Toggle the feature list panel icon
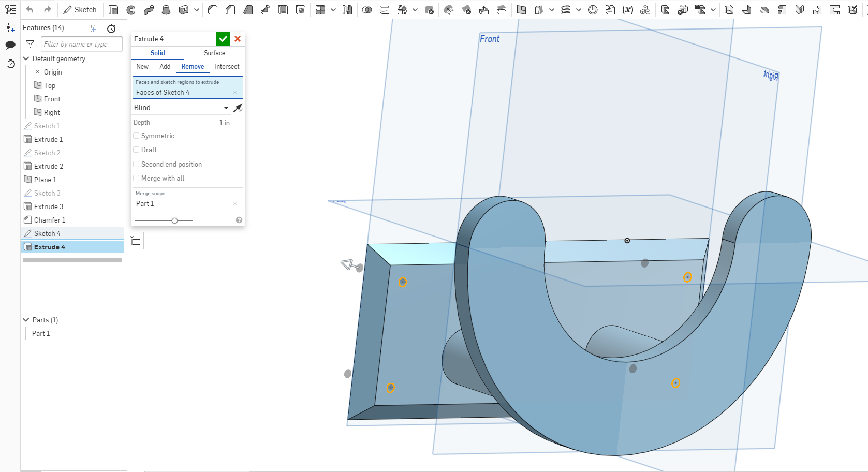This screenshot has width=868, height=472. [10, 10]
